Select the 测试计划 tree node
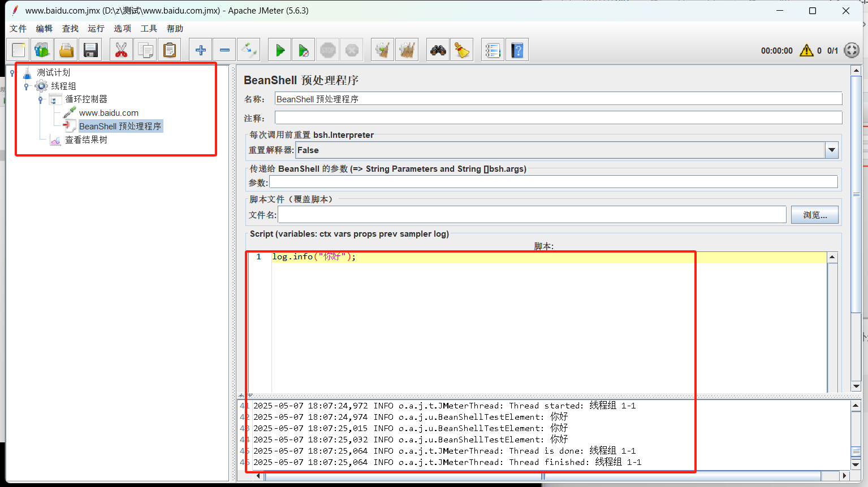Screen dimensions: 868x487 coord(53,72)
